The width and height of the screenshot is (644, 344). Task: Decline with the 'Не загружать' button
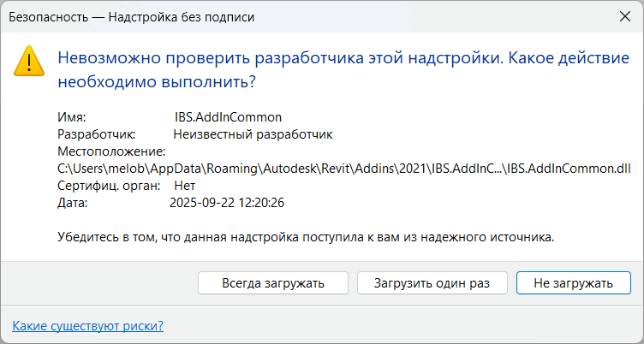click(x=574, y=283)
